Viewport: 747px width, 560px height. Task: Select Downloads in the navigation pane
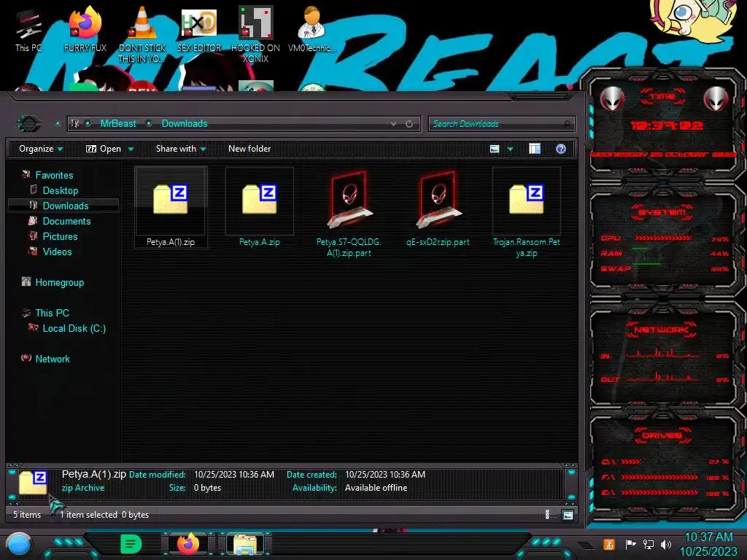(x=63, y=206)
